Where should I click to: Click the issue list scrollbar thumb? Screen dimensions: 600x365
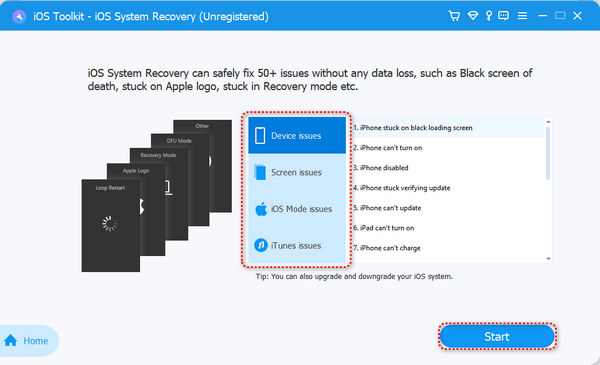tap(548, 153)
